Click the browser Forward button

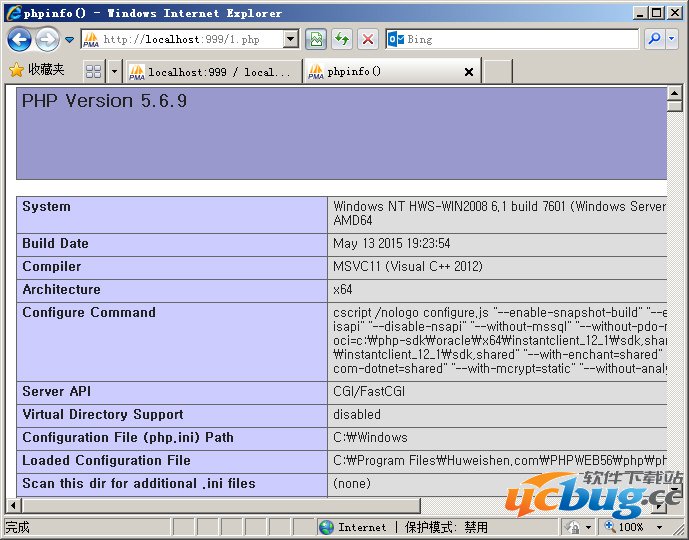click(46, 39)
